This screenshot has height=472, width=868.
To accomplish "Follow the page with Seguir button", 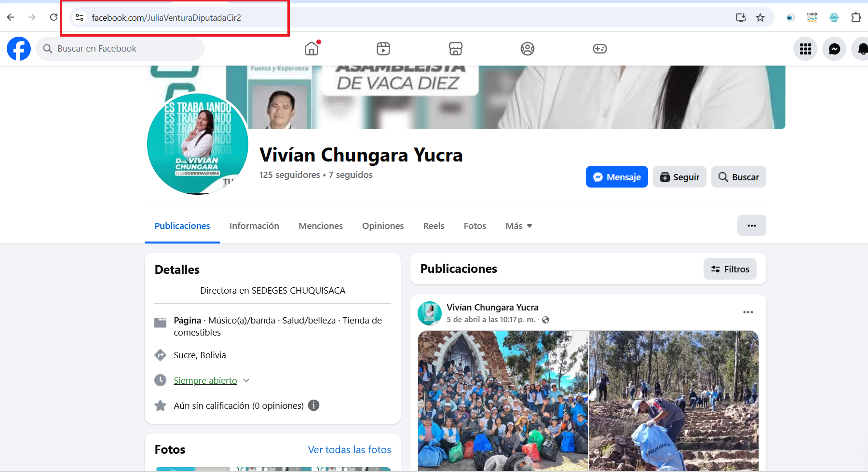I will pos(679,177).
